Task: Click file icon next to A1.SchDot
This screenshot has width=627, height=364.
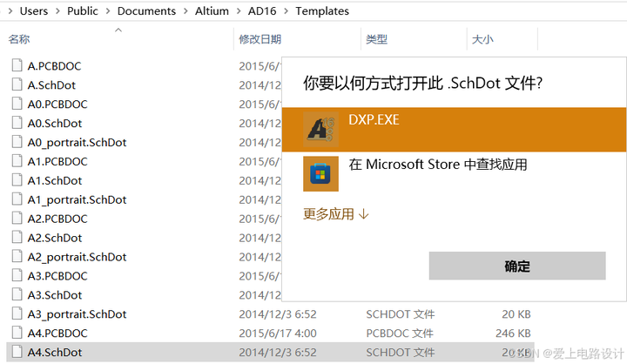Action: [17, 180]
